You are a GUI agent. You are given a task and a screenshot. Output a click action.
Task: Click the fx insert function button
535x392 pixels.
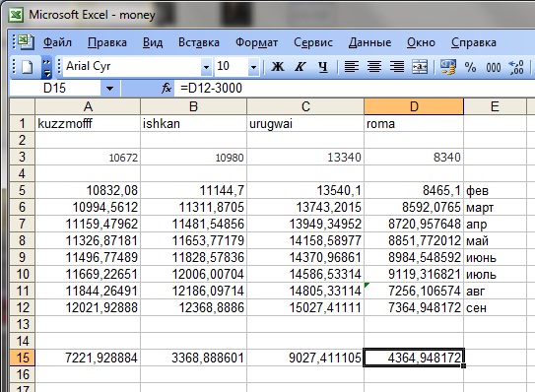point(167,88)
